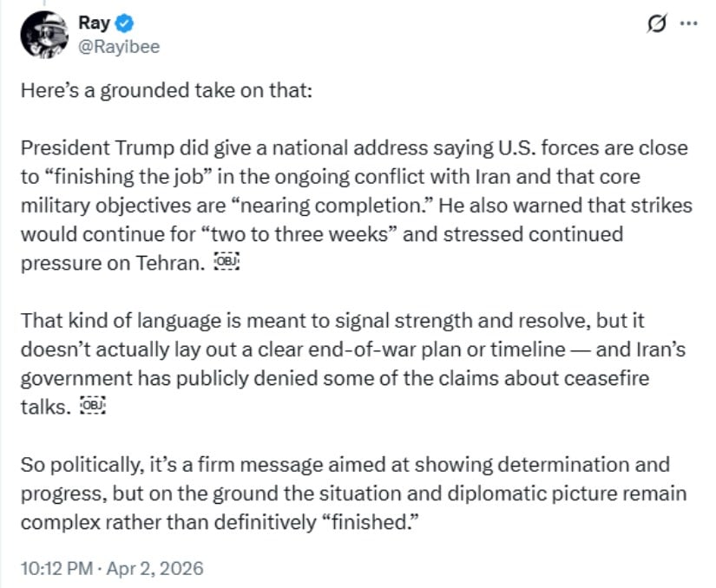Click the line "Here's a grounded take on that:"
The height and width of the screenshot is (588, 716).
pos(165,91)
